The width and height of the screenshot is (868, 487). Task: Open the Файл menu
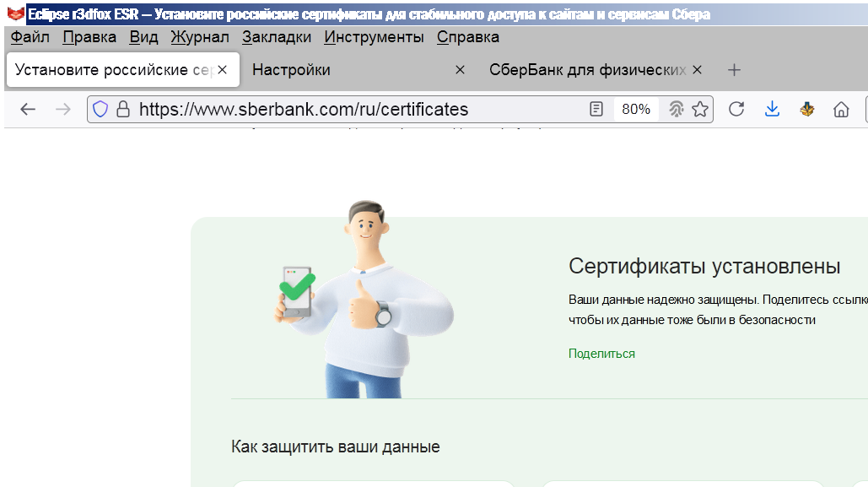pyautogui.click(x=30, y=37)
